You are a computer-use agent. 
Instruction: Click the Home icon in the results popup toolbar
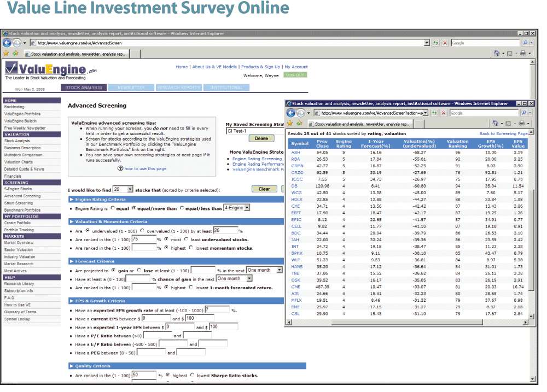495,124
